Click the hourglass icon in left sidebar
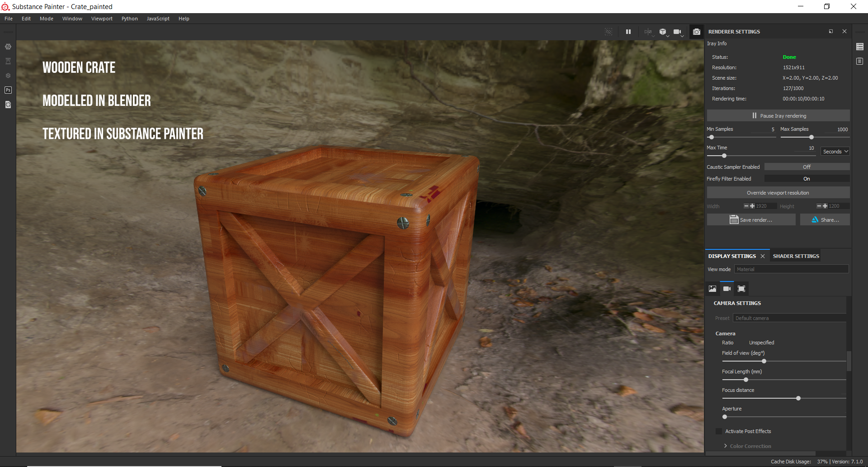This screenshot has width=868, height=467. [8, 61]
